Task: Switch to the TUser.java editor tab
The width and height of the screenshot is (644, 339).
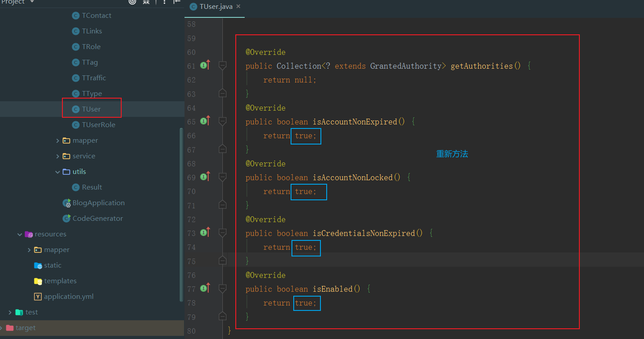Action: (215, 7)
